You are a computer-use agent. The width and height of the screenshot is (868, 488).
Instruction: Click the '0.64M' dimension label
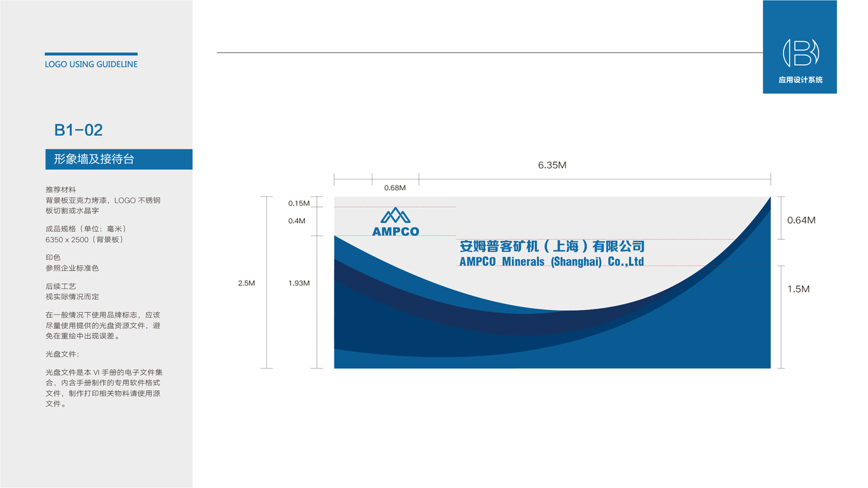click(x=801, y=220)
